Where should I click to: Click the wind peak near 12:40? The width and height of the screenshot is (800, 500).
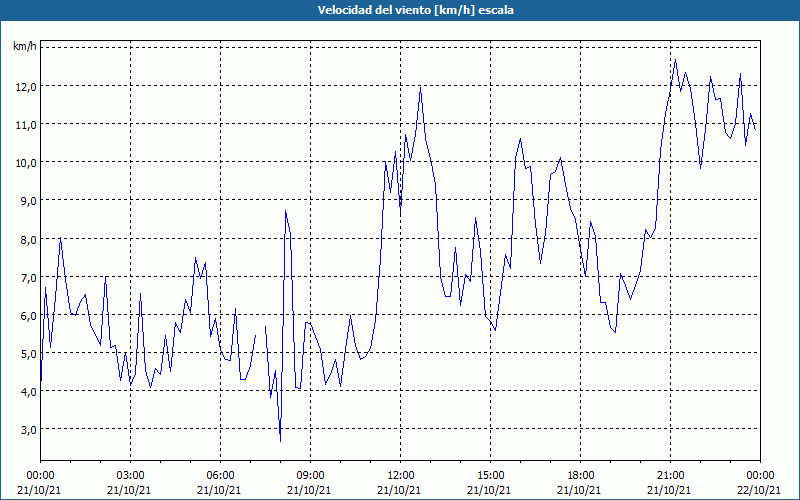[420, 87]
